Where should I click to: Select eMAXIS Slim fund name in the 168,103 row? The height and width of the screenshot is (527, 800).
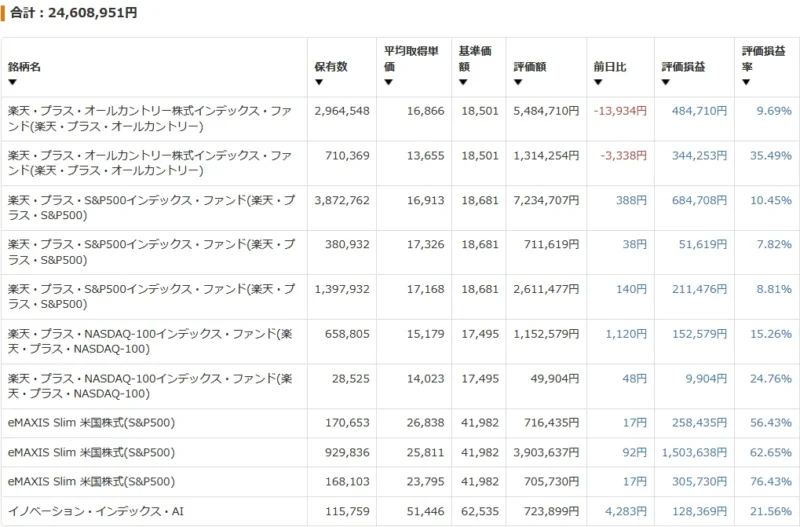[91, 482]
